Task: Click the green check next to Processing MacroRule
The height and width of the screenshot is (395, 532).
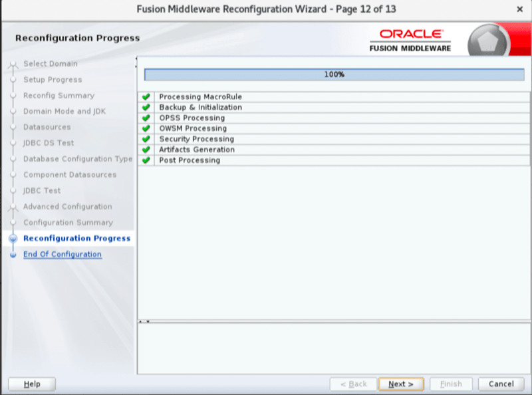Action: 146,96
